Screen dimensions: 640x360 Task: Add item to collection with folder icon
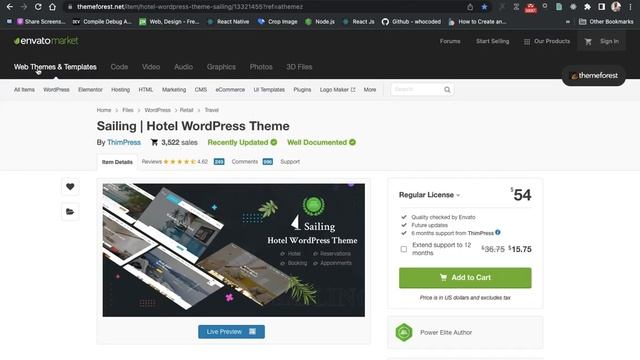click(x=70, y=211)
